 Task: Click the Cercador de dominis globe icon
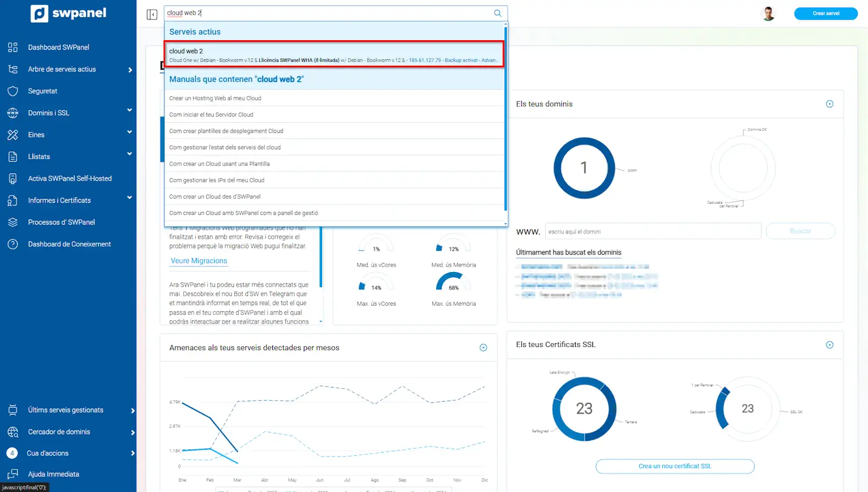point(13,432)
